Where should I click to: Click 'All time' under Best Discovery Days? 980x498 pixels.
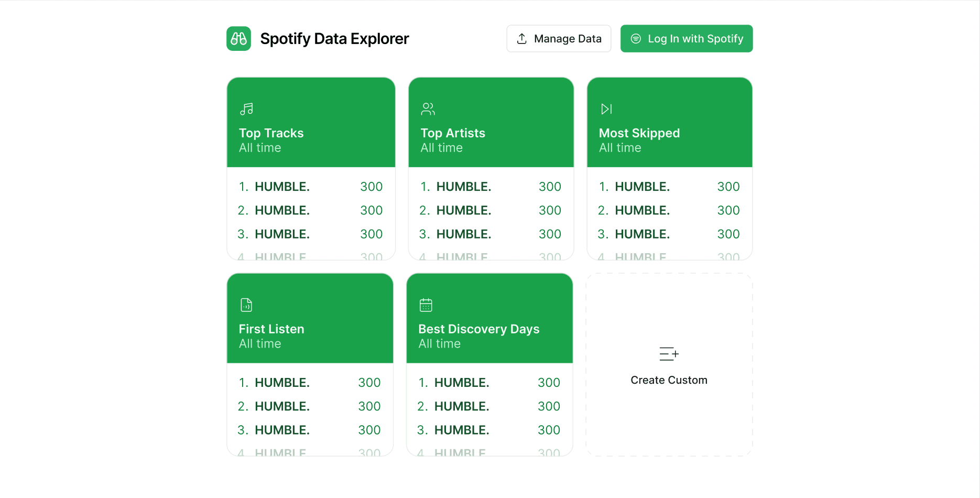click(439, 344)
